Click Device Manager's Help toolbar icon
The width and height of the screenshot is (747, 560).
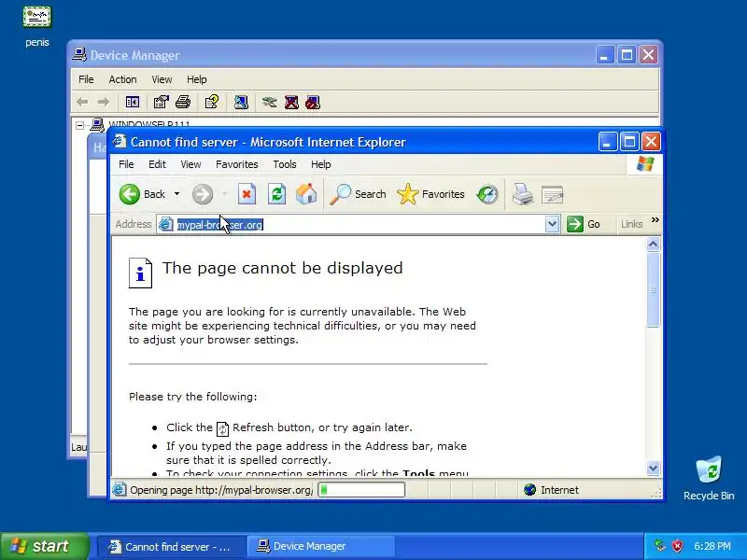point(212,102)
